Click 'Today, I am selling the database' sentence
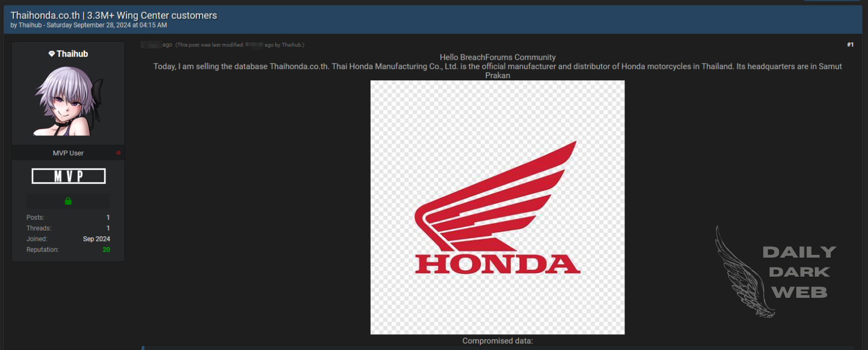Image resolution: width=868 pixels, height=350 pixels. (x=497, y=71)
